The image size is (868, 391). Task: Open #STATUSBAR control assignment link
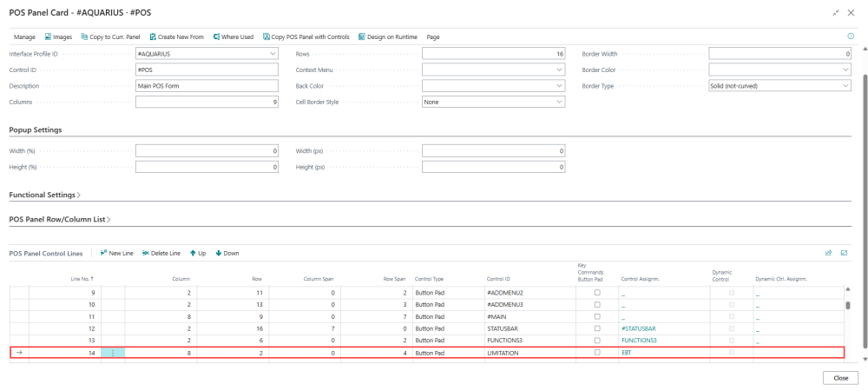pyautogui.click(x=639, y=328)
